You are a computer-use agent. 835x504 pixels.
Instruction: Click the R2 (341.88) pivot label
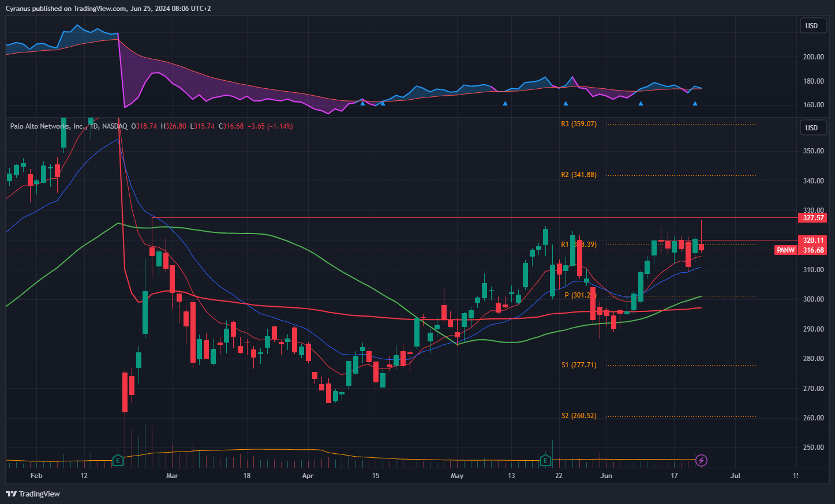[579, 175]
